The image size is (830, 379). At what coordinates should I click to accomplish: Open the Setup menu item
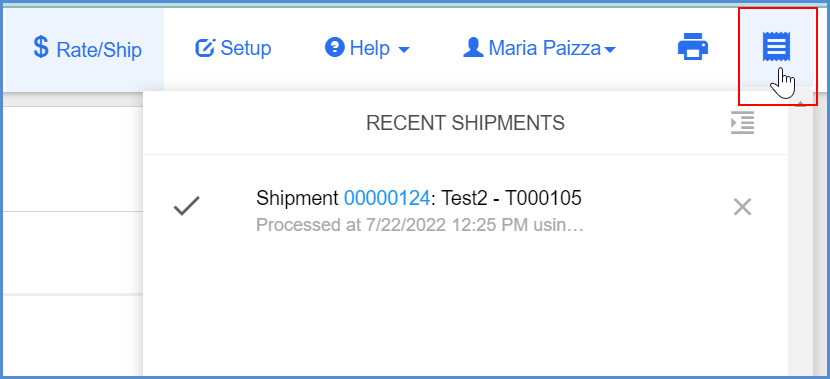pos(233,48)
